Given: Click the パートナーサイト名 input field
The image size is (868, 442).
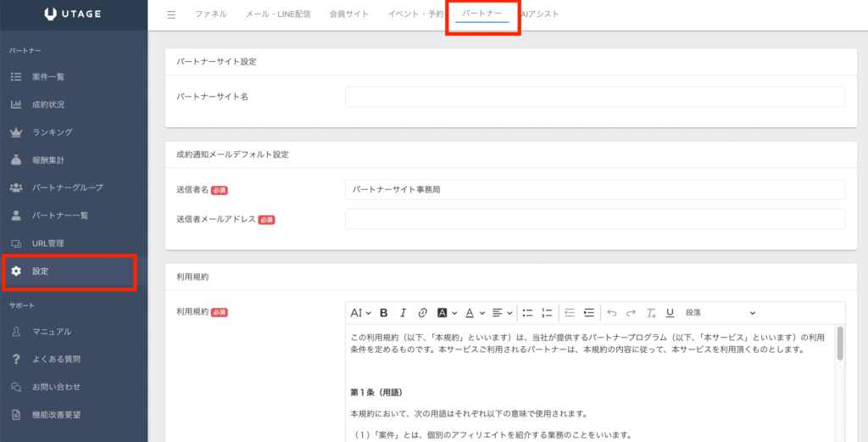Looking at the screenshot, I should (595, 97).
